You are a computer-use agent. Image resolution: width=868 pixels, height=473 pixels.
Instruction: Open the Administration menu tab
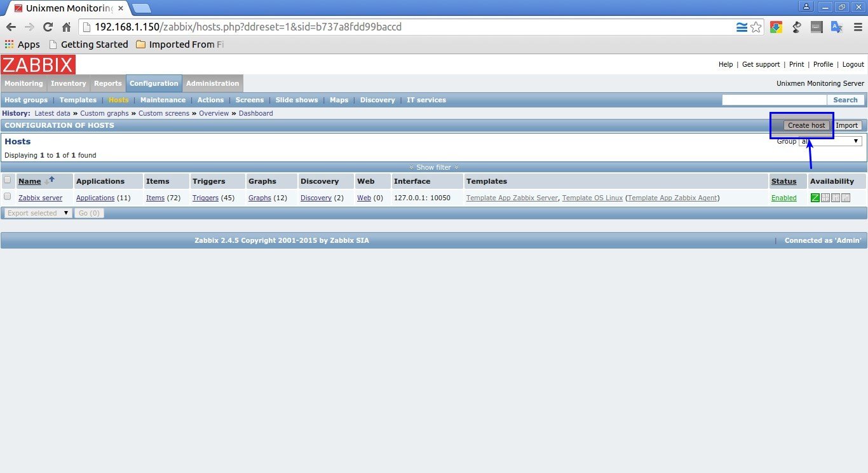(213, 83)
